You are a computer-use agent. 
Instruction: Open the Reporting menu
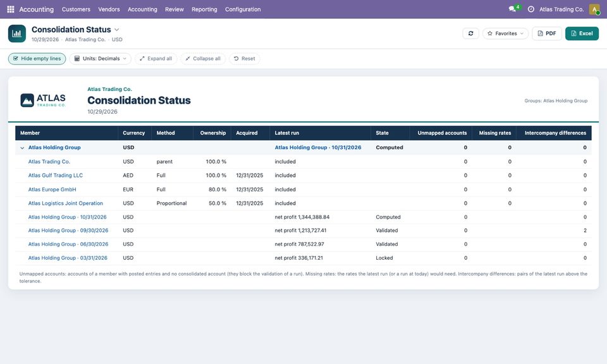204,9
